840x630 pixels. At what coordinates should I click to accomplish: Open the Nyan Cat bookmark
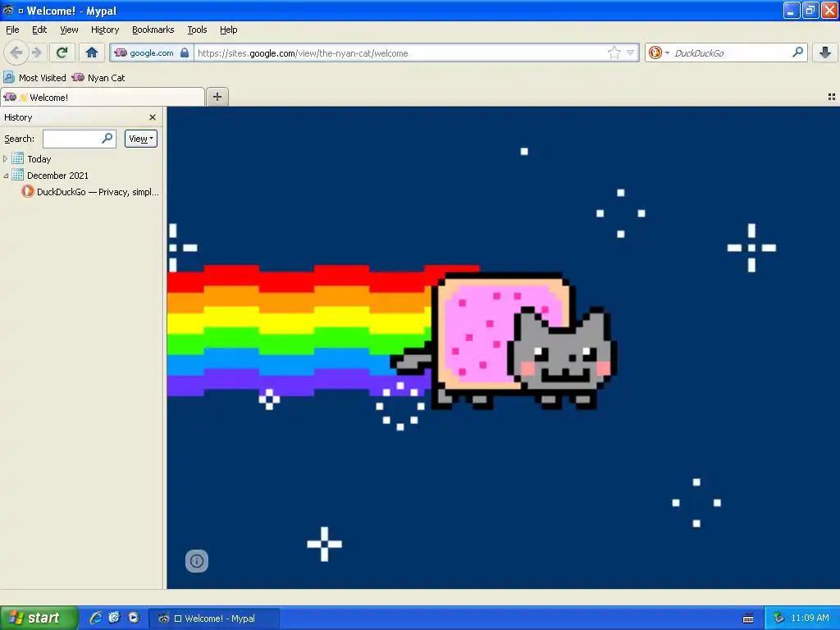tap(98, 78)
